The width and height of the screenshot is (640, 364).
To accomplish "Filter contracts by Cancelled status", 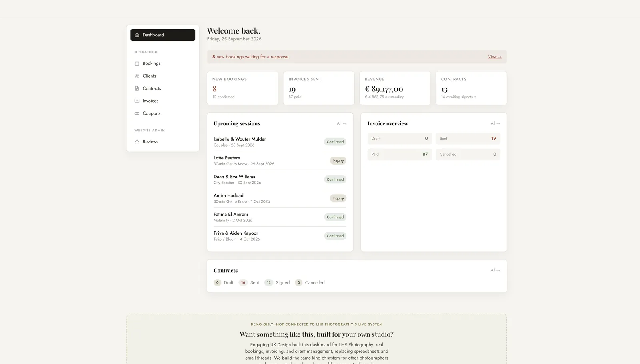I will (310, 282).
